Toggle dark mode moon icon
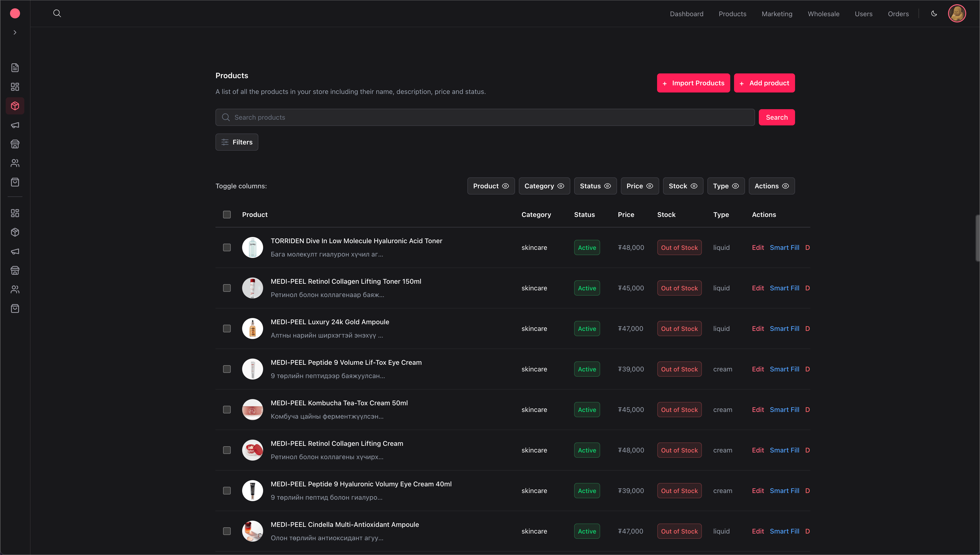This screenshot has width=980, height=555. (x=934, y=13)
